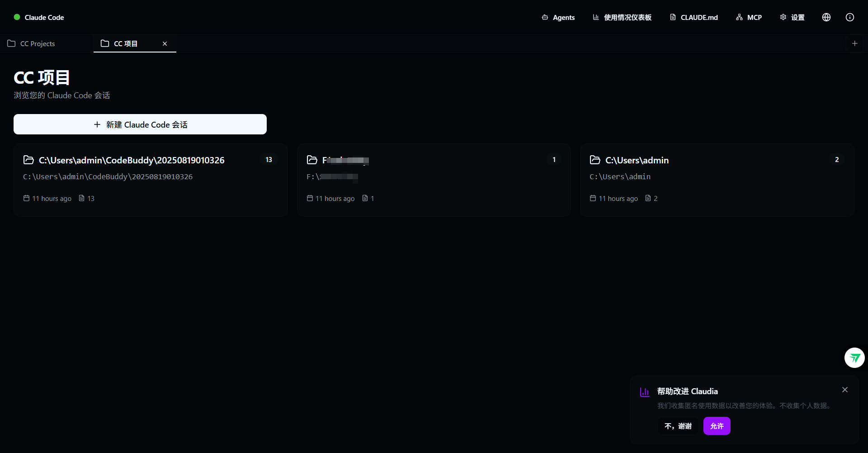Open the C:\Users\admin project card
This screenshot has width=868, height=453.
[717, 180]
